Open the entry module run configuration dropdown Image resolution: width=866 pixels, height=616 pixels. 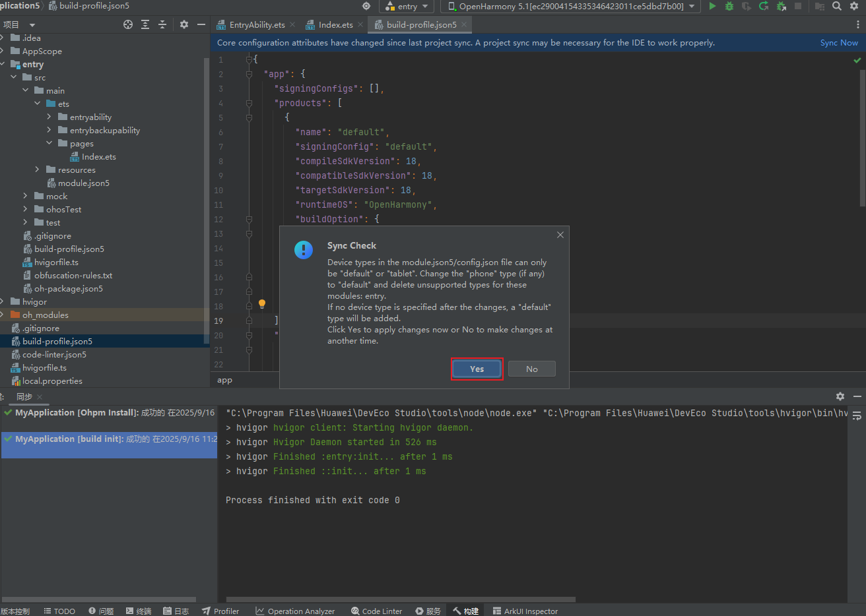point(407,6)
